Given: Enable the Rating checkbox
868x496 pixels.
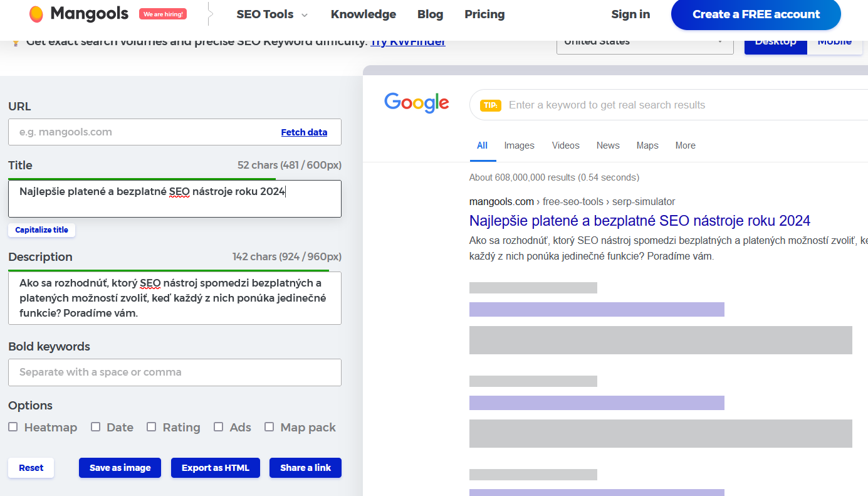Looking at the screenshot, I should [x=152, y=427].
